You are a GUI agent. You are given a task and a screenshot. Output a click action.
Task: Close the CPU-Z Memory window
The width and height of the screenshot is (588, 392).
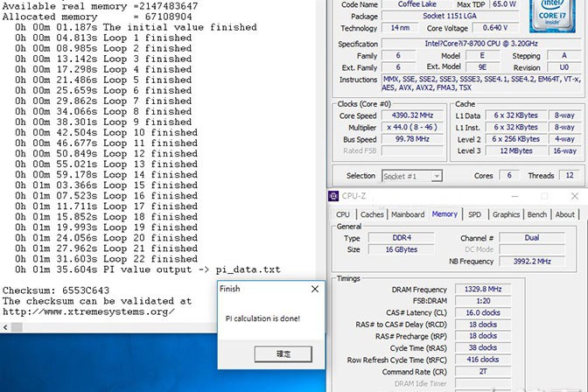pos(575,196)
